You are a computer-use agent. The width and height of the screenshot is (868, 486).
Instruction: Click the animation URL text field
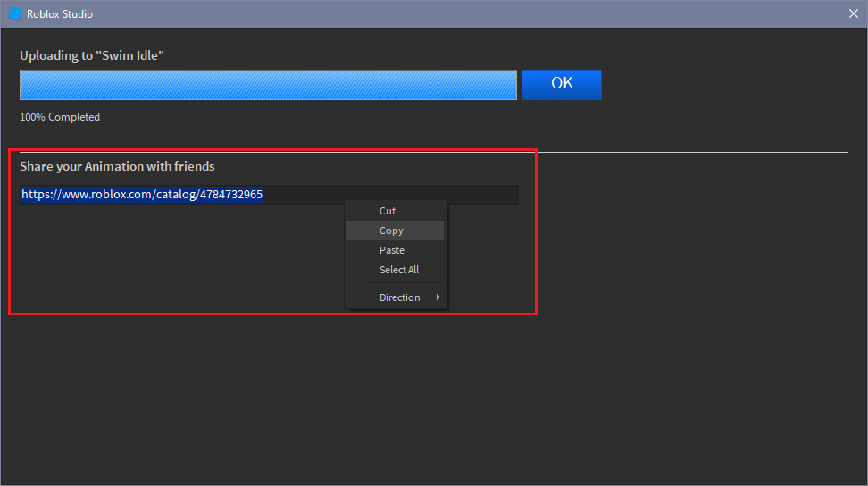(269, 194)
